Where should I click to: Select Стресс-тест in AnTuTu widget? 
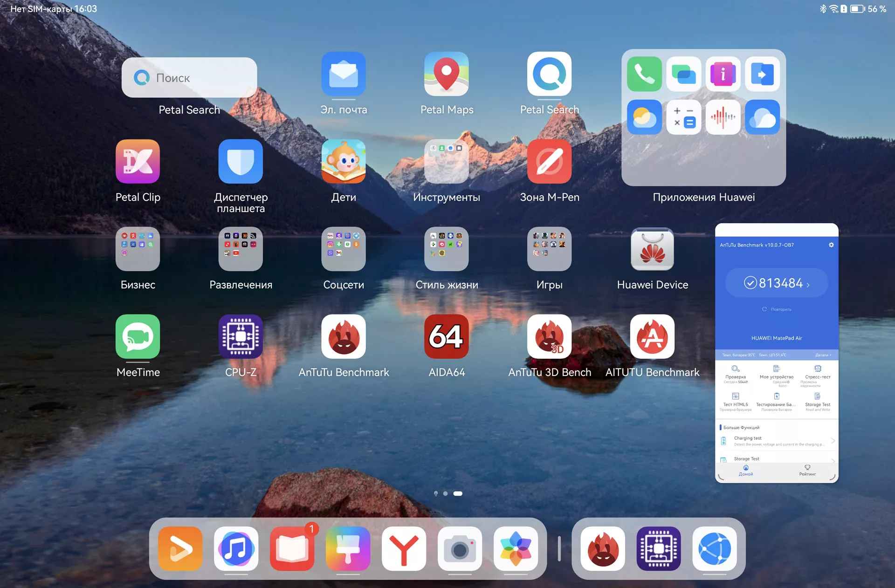[818, 376]
